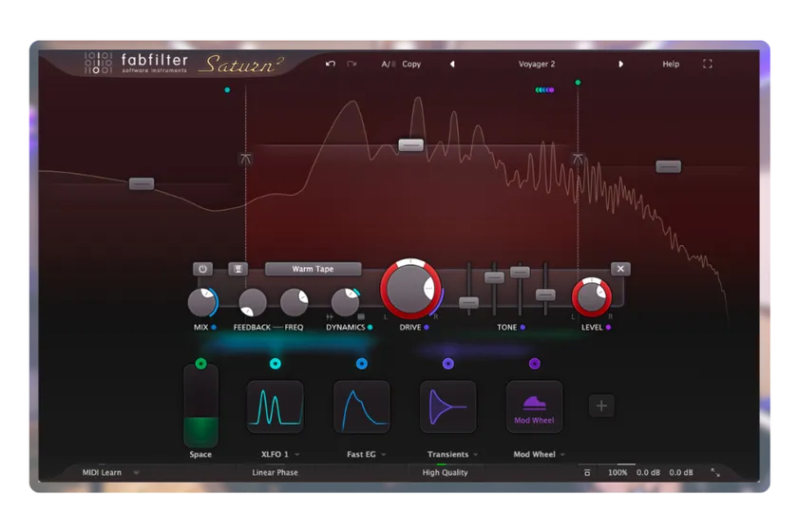Click the first 0.0 dB level value
The height and width of the screenshot is (532, 798).
(x=648, y=472)
